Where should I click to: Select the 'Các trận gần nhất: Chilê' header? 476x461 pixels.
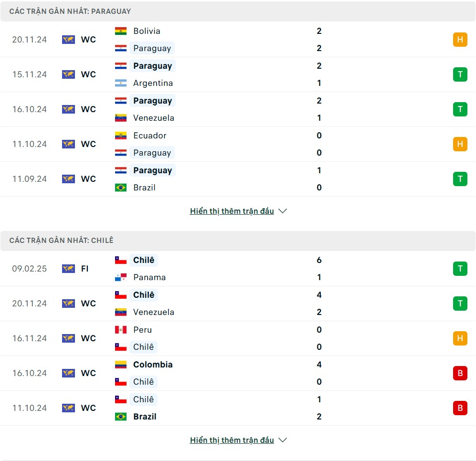pyautogui.click(x=238, y=241)
